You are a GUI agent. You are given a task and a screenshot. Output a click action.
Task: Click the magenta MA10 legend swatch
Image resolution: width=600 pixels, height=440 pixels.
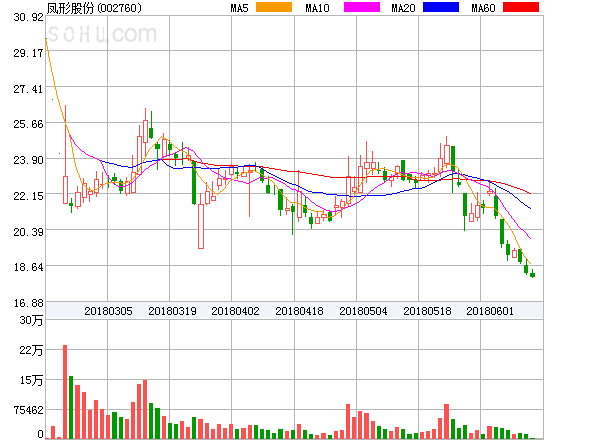tap(362, 7)
